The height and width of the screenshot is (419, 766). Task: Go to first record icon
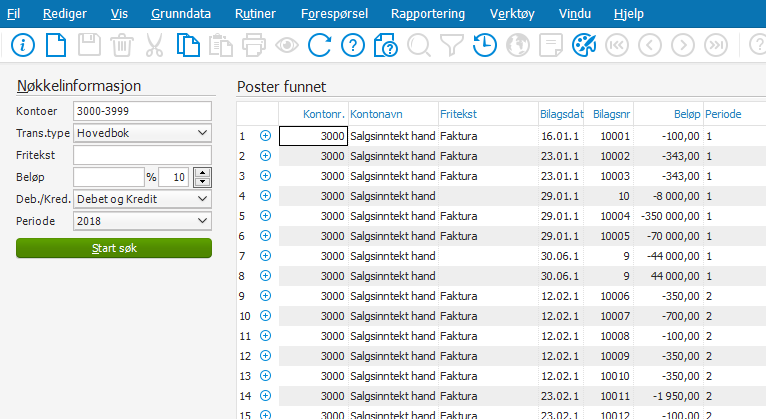pos(617,45)
